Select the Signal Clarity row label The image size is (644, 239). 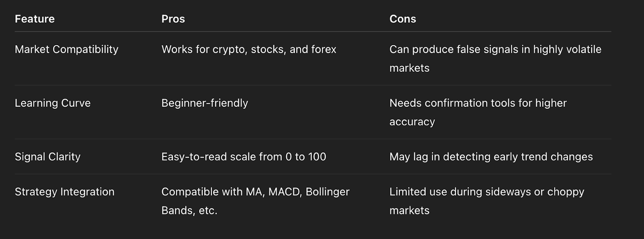pyautogui.click(x=47, y=157)
